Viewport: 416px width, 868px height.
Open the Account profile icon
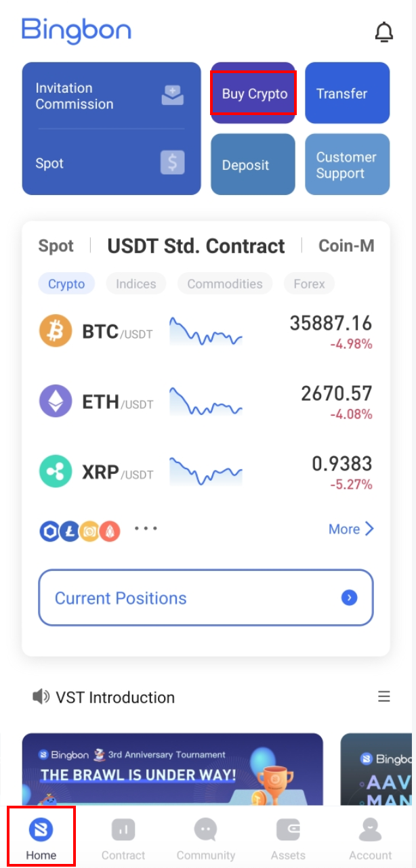click(370, 829)
